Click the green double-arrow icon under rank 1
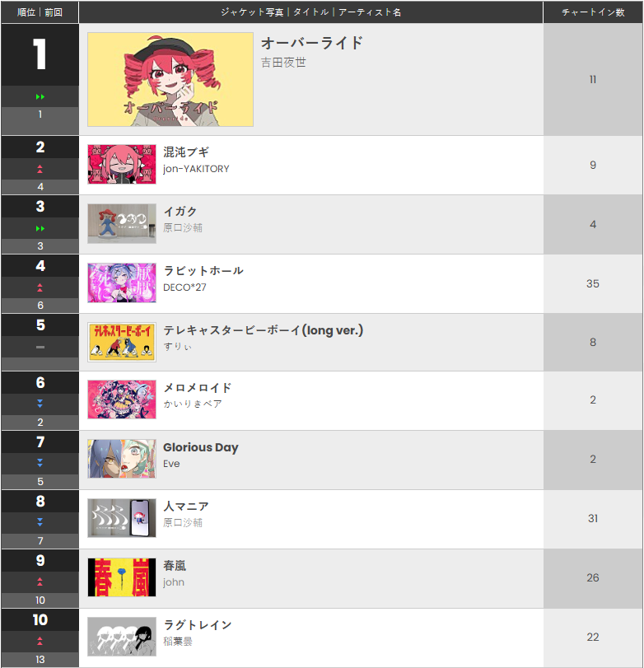644x668 pixels. [x=40, y=96]
